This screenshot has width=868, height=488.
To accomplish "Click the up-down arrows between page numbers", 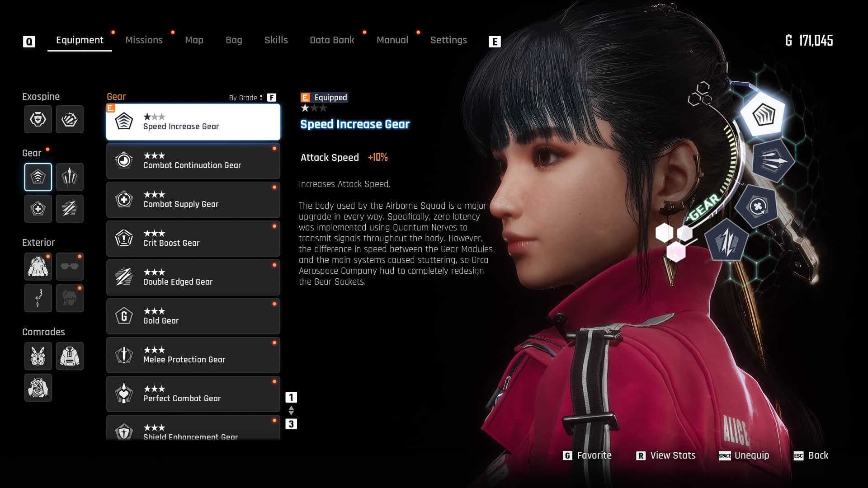I will 291,410.
